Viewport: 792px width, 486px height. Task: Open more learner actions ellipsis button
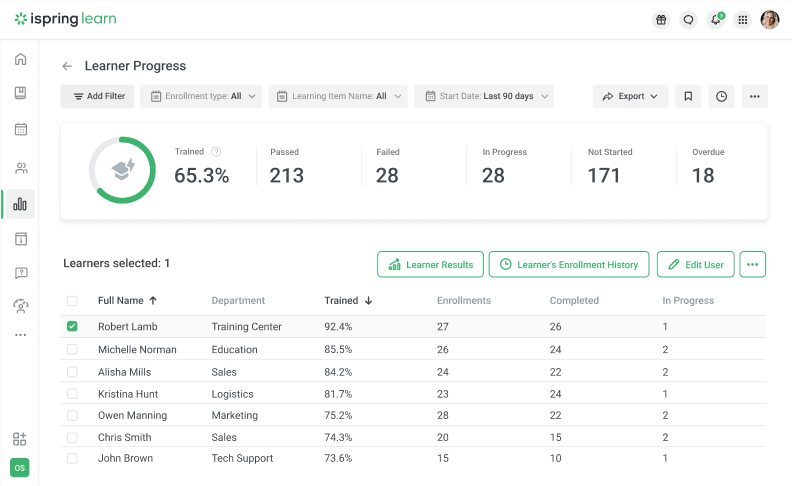click(753, 264)
